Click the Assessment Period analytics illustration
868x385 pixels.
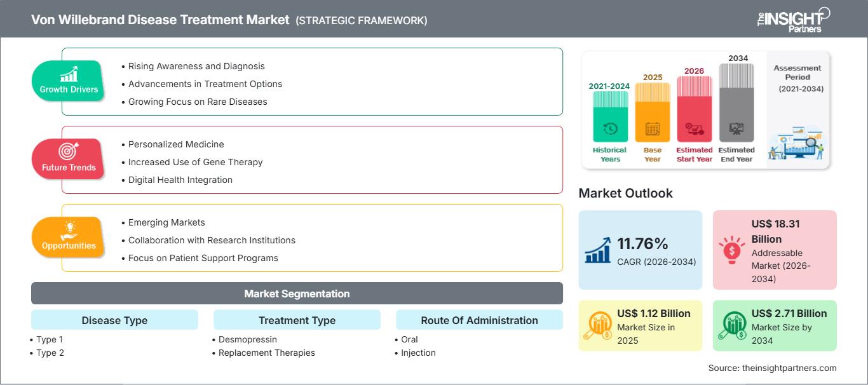(797, 143)
